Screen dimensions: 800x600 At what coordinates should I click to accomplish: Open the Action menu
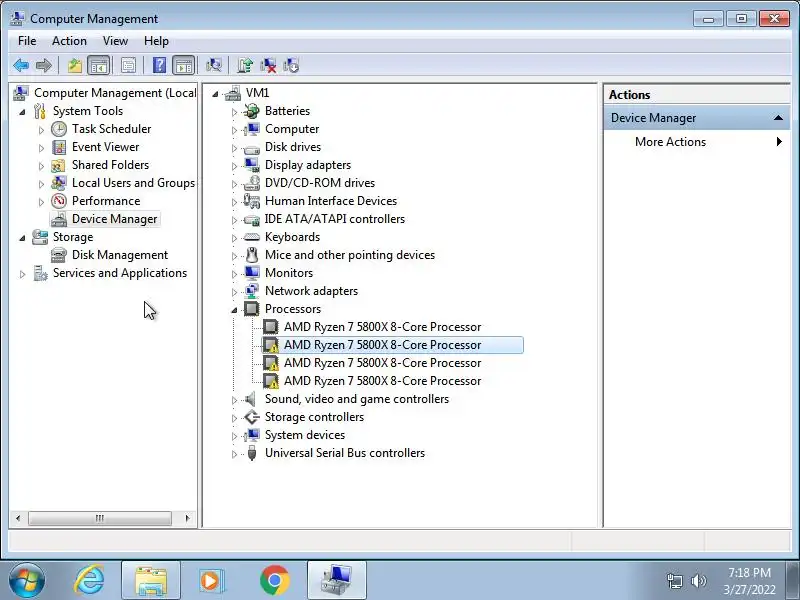click(x=69, y=41)
